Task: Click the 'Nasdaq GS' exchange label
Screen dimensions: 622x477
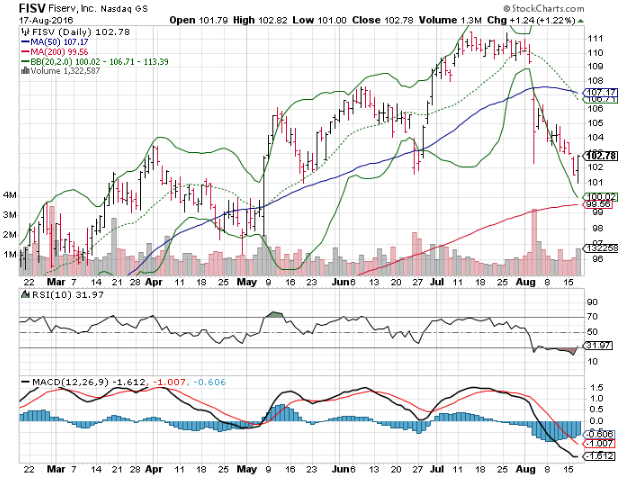Action: point(124,8)
